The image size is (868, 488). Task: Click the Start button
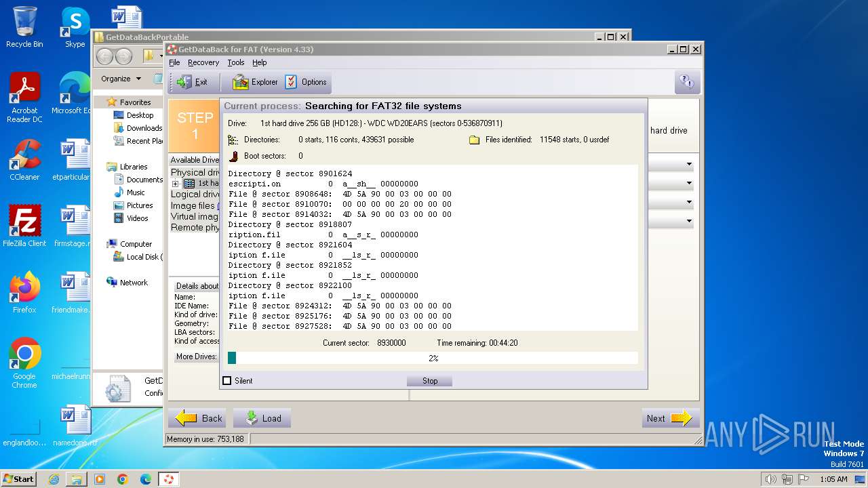point(19,479)
